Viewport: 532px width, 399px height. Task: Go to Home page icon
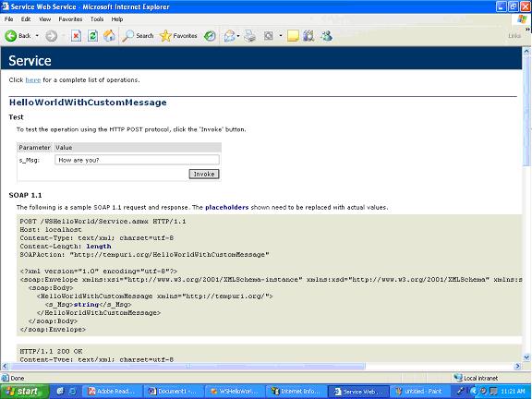[109, 36]
